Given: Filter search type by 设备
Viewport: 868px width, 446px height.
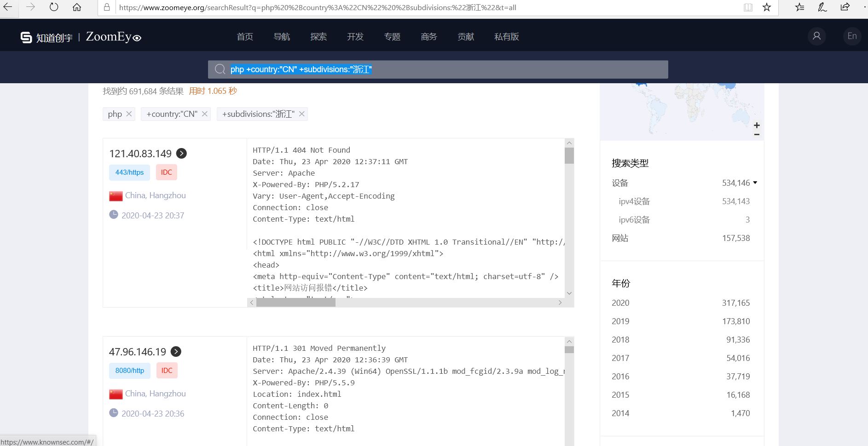Looking at the screenshot, I should click(x=620, y=183).
